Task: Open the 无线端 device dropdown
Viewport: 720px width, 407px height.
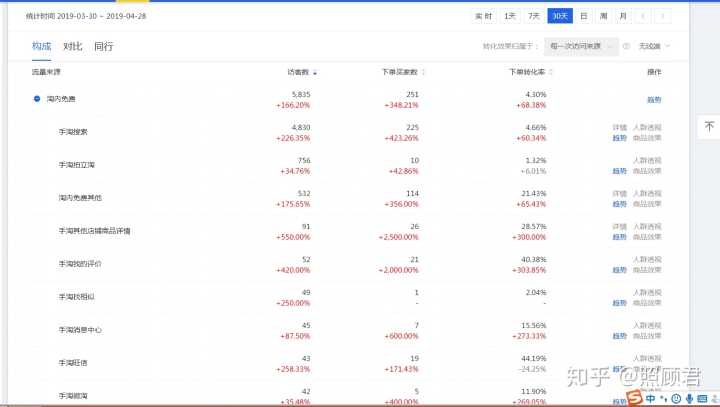Action: click(654, 46)
